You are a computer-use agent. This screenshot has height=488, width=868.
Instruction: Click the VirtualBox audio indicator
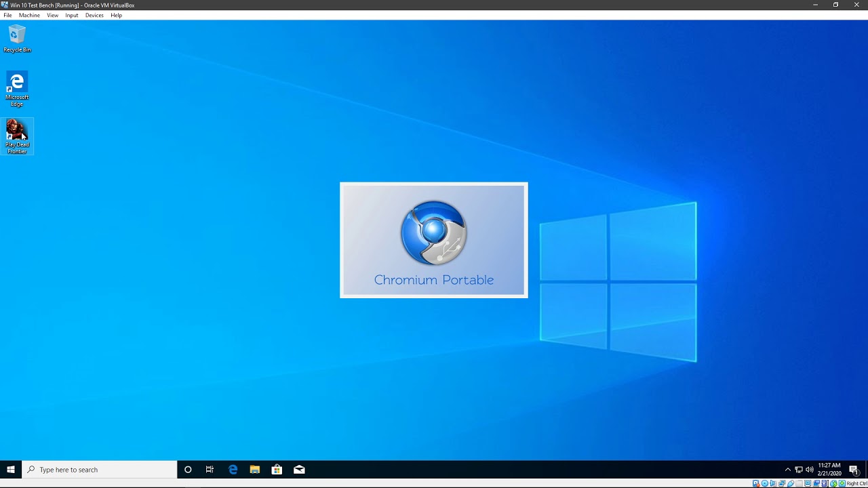click(x=773, y=483)
